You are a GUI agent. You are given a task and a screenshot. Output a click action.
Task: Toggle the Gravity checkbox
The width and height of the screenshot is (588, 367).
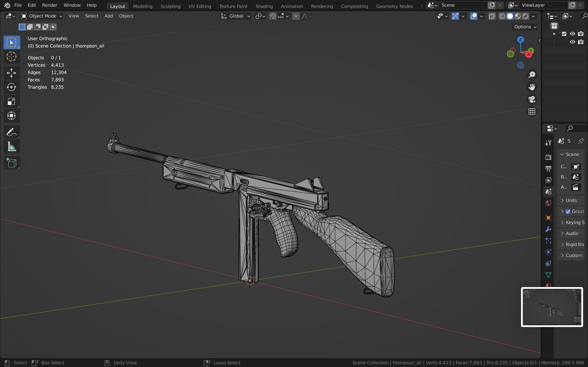pos(568,212)
